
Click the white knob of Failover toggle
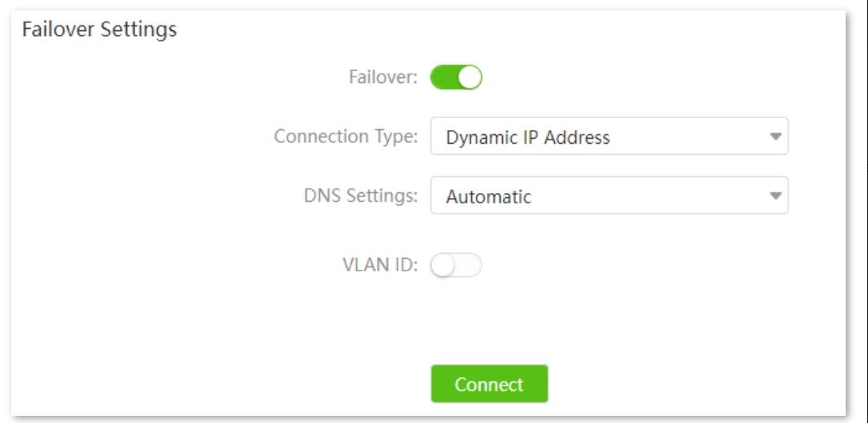click(471, 77)
